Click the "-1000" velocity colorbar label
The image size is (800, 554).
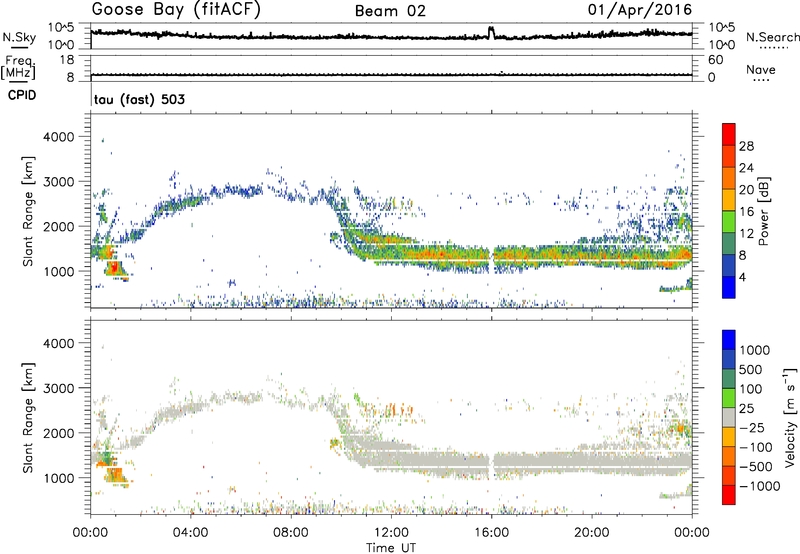tap(760, 486)
